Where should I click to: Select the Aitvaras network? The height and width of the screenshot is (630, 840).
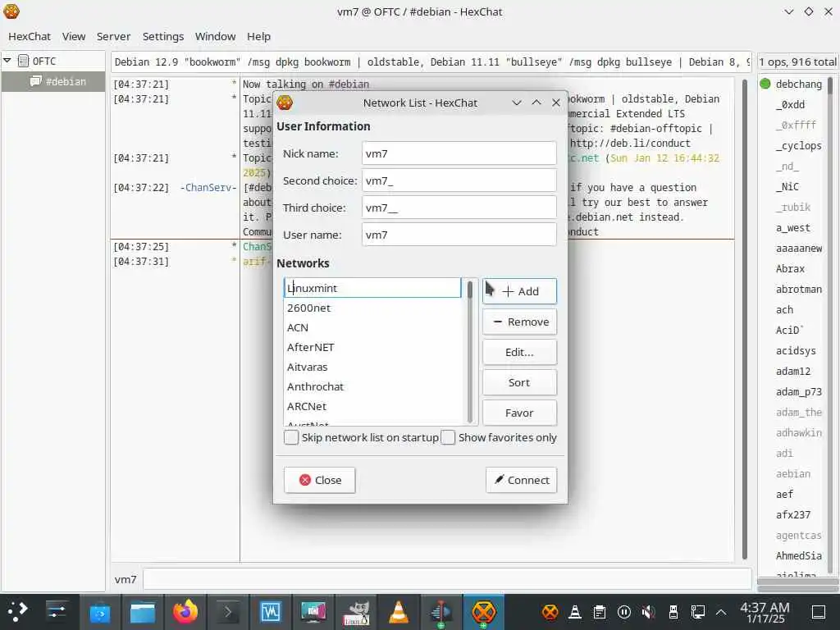(x=372, y=367)
